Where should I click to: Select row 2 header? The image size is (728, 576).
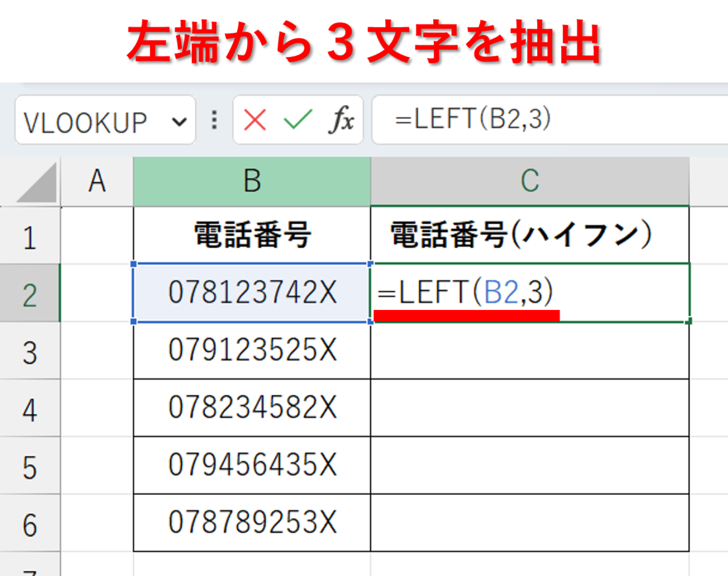tap(30, 293)
